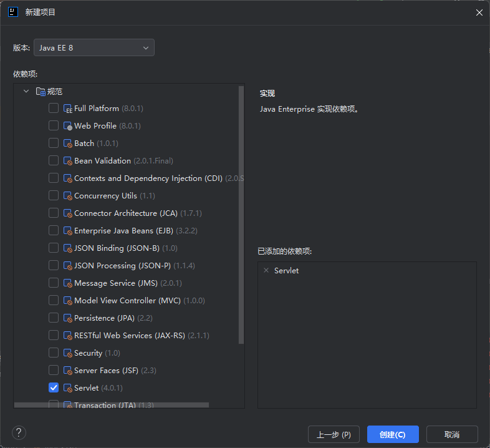Click the vertical scrollbar of dependency list
490x448 pixels.
pos(241,215)
